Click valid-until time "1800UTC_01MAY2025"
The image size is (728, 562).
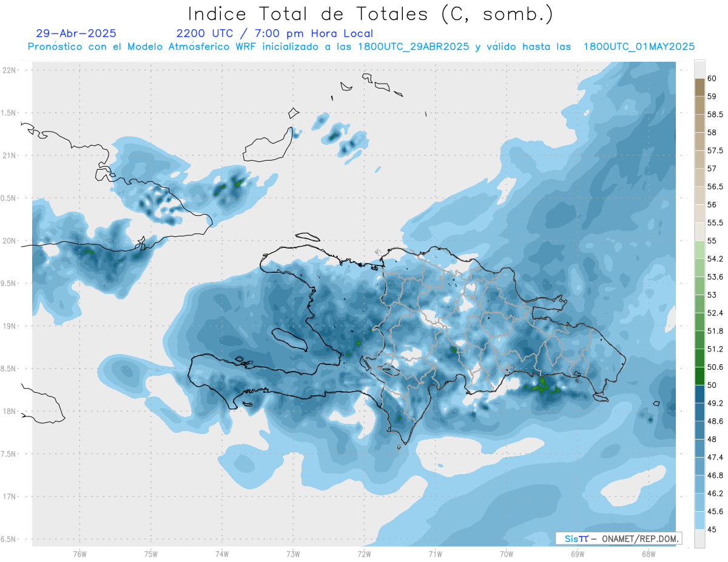[639, 47]
